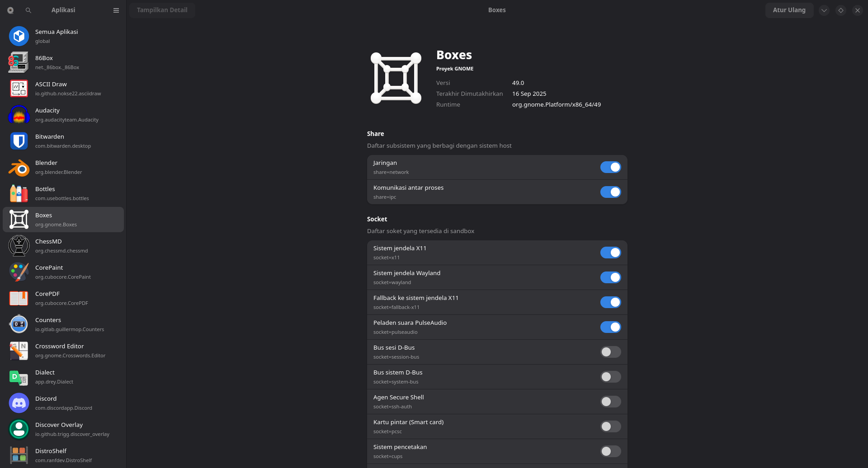Click the Flatseal window icon
This screenshot has width=868, height=468.
click(x=10, y=10)
